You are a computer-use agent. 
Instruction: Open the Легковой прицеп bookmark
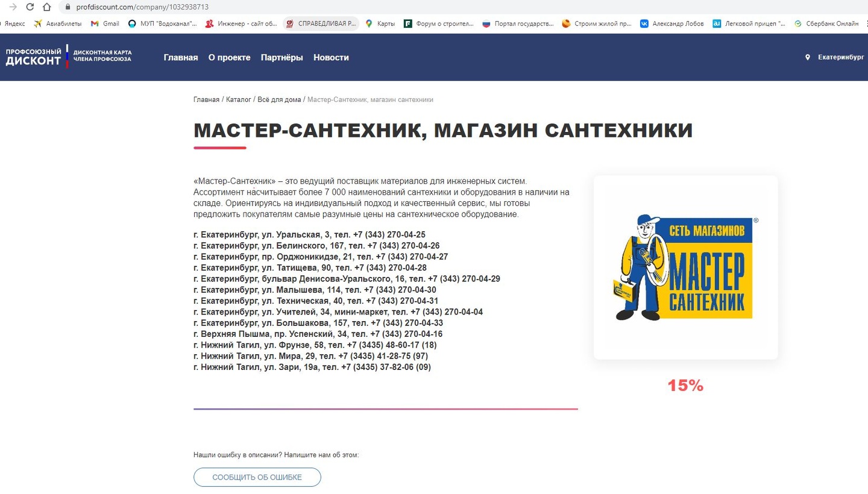(749, 23)
